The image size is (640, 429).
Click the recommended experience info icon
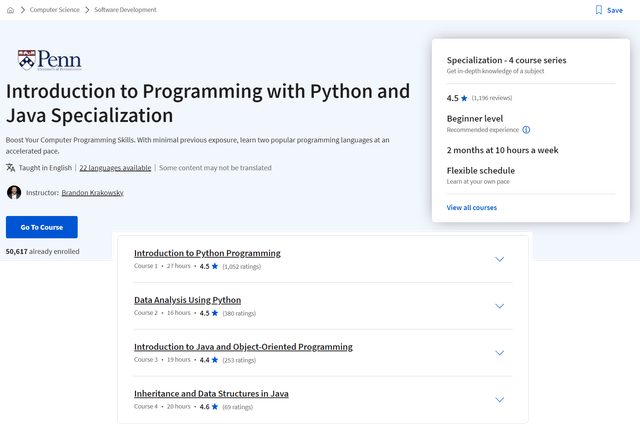(526, 130)
